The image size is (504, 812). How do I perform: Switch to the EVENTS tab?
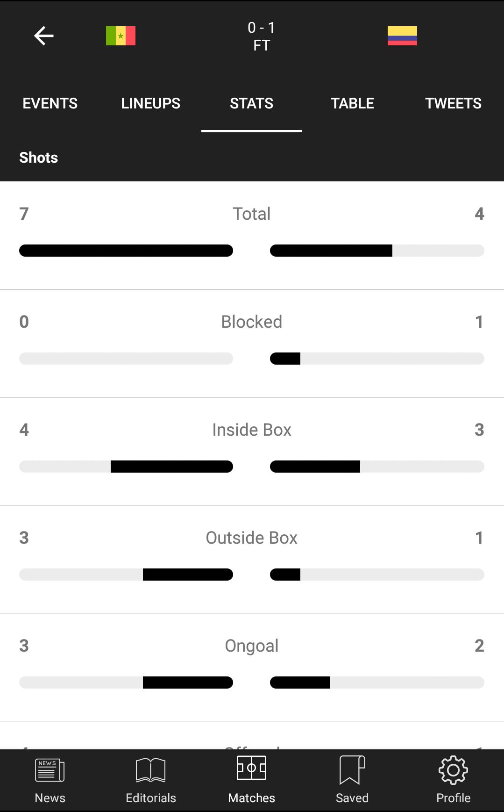[50, 103]
